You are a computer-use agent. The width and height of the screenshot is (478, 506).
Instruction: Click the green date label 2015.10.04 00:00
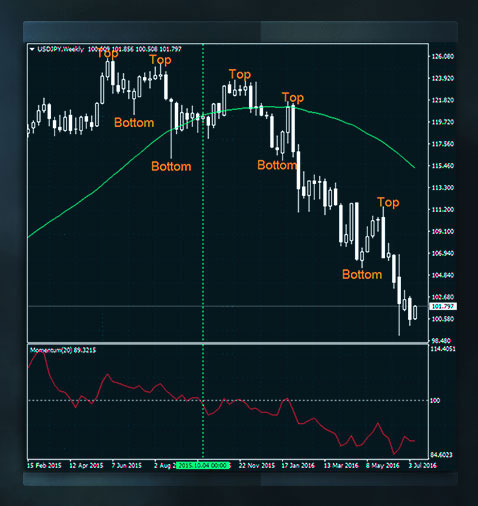tap(203, 465)
